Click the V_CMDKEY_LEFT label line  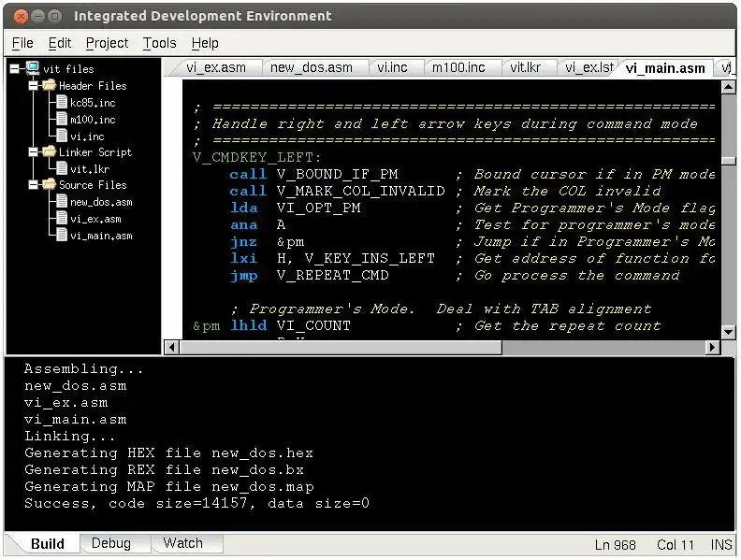point(257,157)
